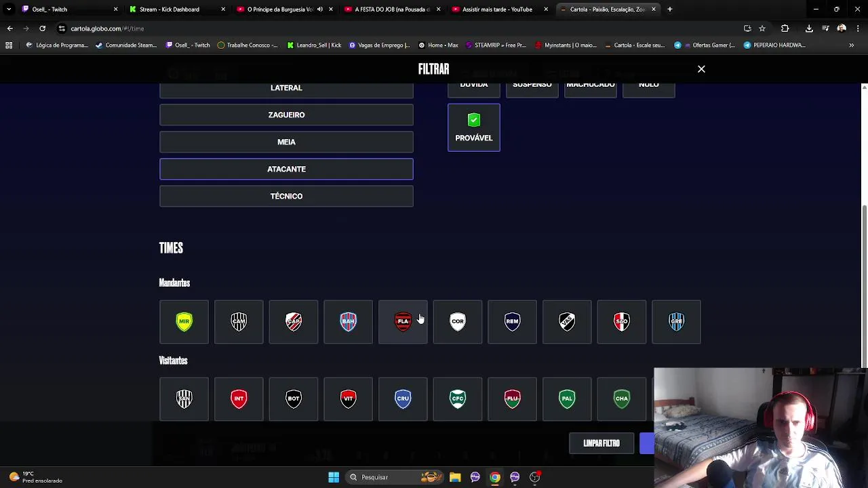
Task: Open a new browser tab
Action: point(670,9)
